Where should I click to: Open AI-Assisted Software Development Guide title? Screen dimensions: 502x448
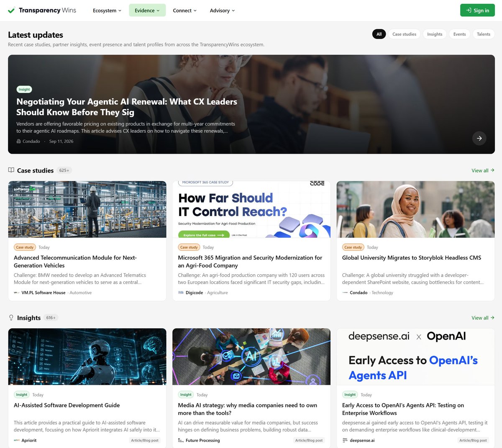click(67, 405)
